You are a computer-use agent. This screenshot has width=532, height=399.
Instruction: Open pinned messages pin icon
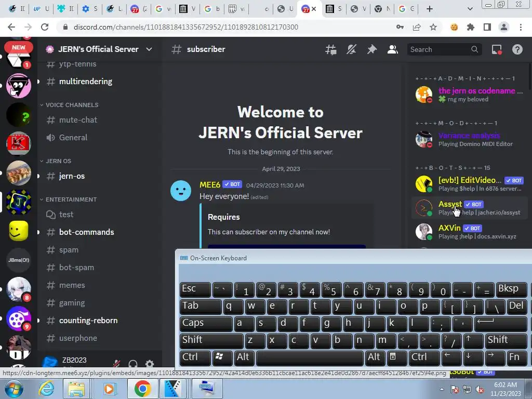[372, 49]
